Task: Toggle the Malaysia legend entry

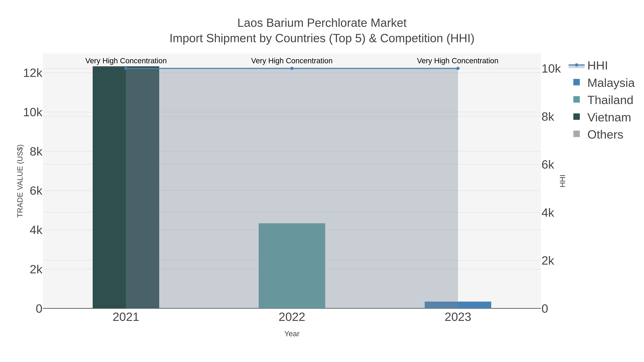Action: pos(604,83)
